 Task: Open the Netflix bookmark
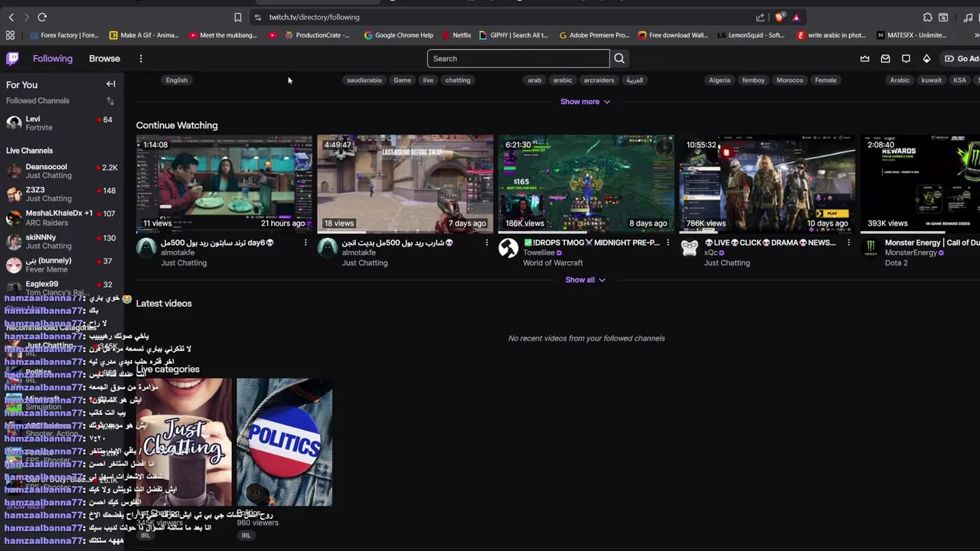(x=456, y=35)
